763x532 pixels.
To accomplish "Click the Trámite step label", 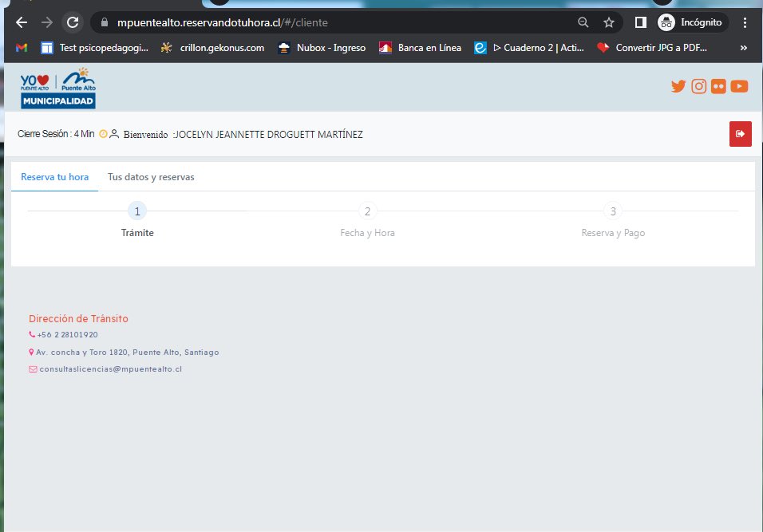I will click(137, 233).
